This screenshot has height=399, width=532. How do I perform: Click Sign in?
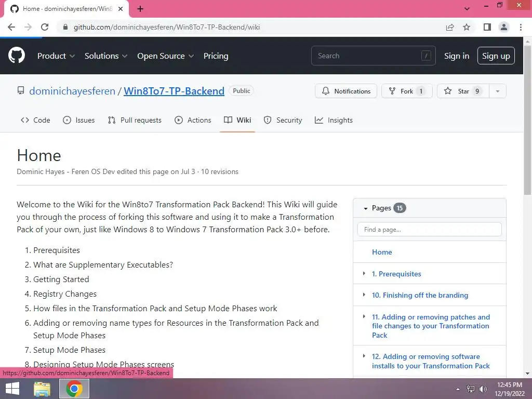tap(457, 56)
